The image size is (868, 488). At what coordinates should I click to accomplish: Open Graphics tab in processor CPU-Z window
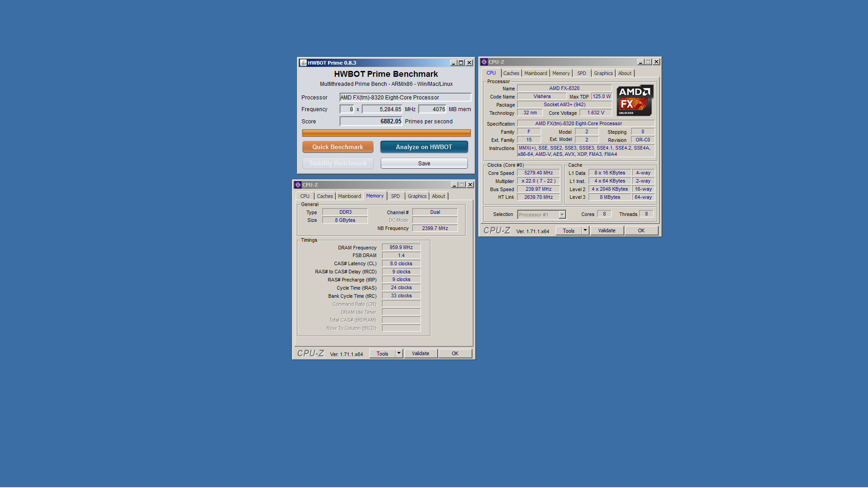604,73
